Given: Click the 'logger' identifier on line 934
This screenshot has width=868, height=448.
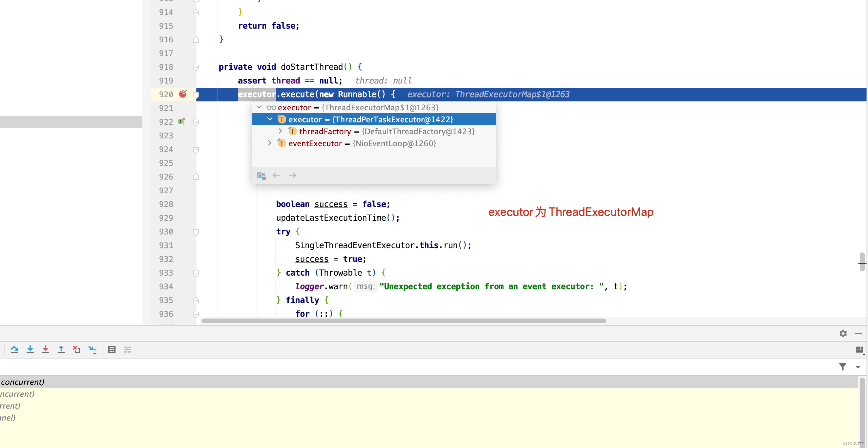Looking at the screenshot, I should click(x=309, y=286).
